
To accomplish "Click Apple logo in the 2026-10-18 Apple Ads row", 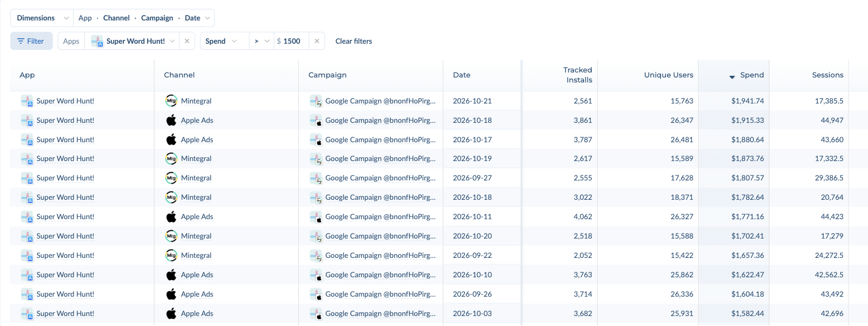I will point(171,120).
